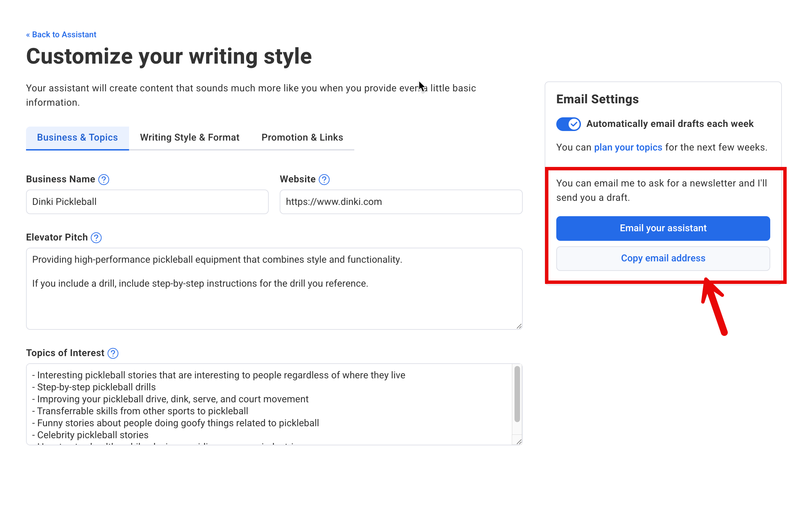Click Website help question icon

click(324, 180)
